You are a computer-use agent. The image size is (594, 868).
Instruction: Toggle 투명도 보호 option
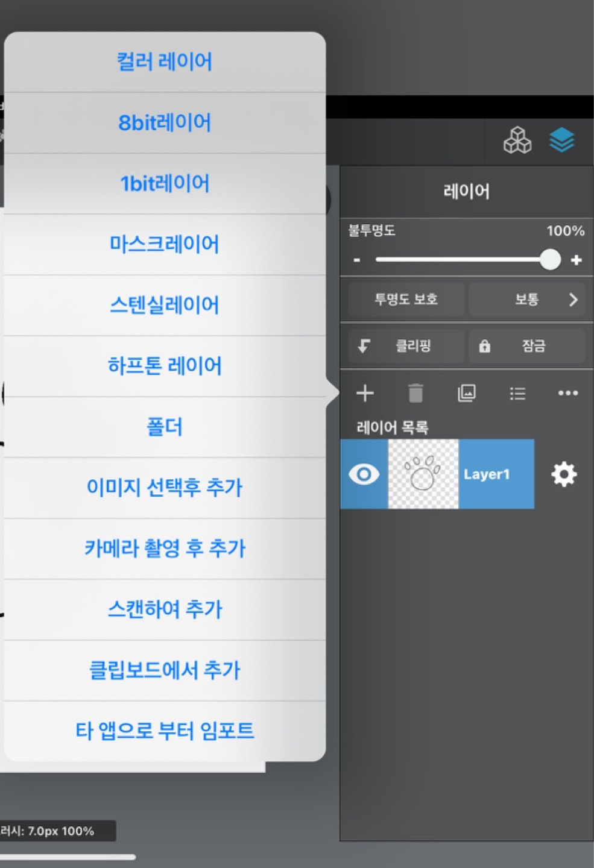tap(406, 300)
